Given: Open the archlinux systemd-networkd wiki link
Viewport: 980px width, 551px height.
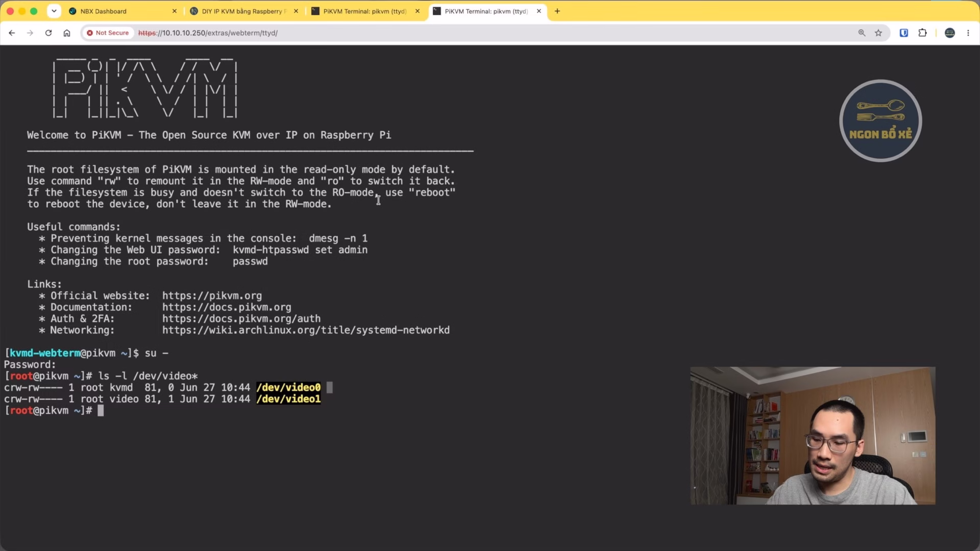Looking at the screenshot, I should 306,331.
